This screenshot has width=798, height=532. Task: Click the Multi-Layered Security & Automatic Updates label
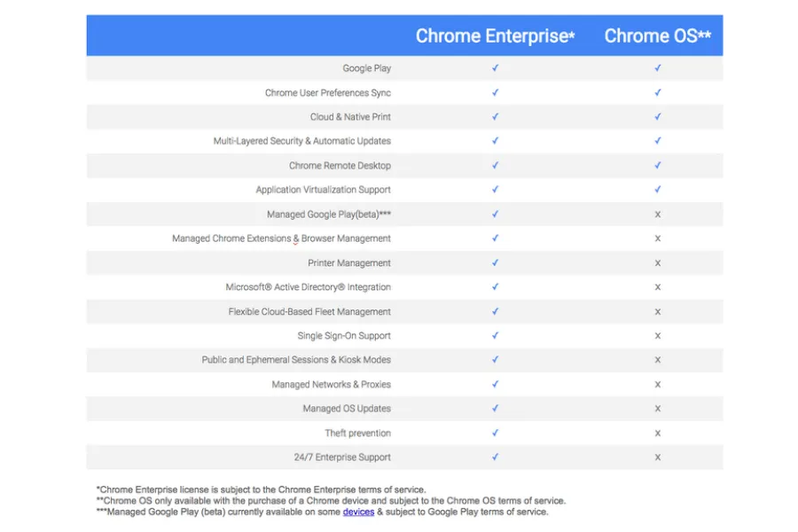301,141
